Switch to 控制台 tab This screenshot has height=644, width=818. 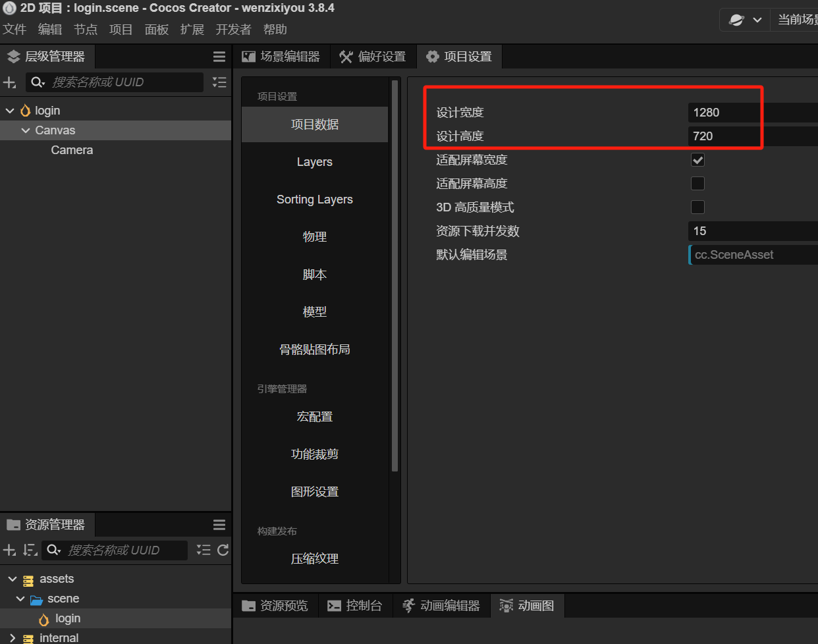point(356,606)
